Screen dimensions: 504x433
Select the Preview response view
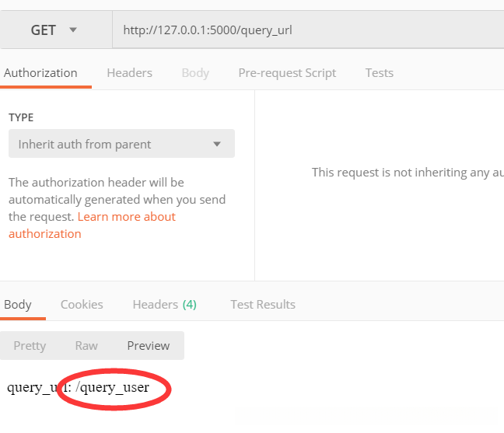click(149, 346)
